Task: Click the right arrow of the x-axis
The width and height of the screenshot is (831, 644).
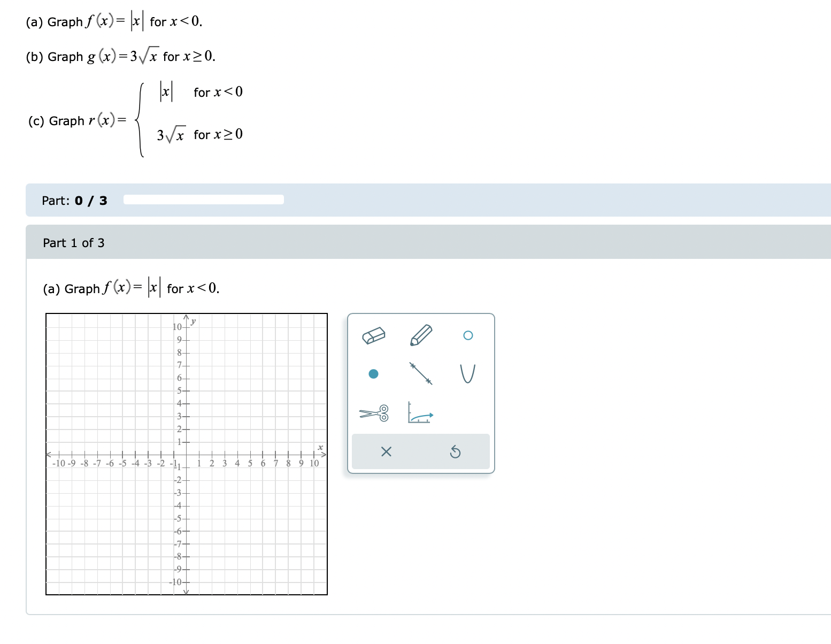Action: pos(323,453)
